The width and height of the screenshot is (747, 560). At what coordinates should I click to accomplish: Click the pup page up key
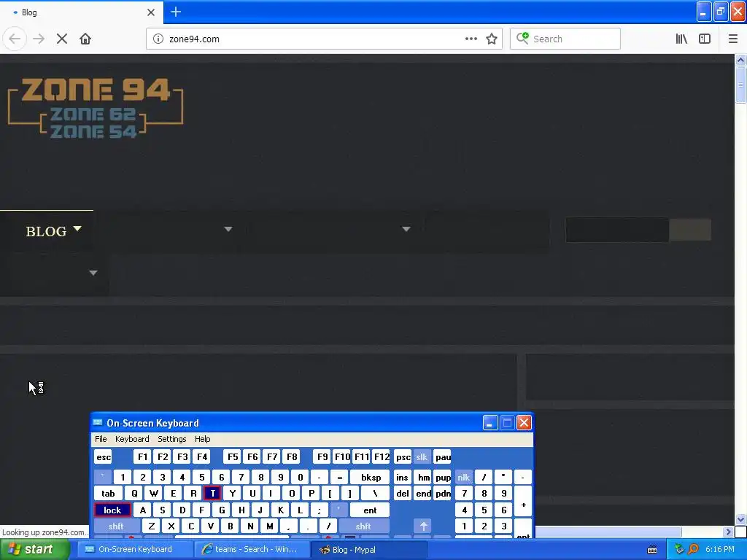443,477
